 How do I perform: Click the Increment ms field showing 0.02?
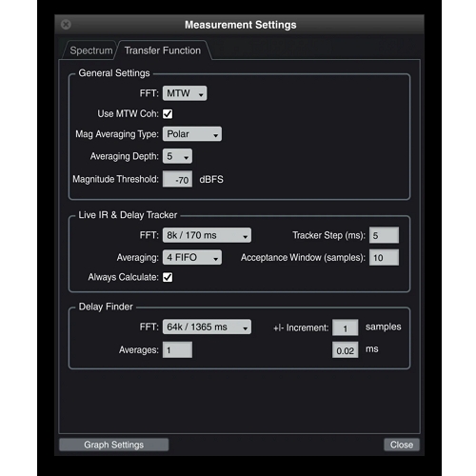(x=346, y=349)
